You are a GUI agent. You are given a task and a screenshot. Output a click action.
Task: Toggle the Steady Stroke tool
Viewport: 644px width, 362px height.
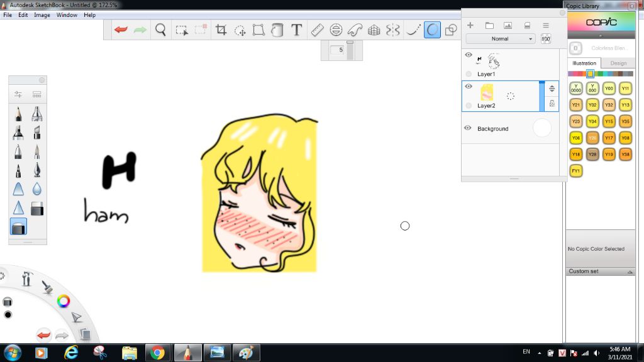point(413,30)
